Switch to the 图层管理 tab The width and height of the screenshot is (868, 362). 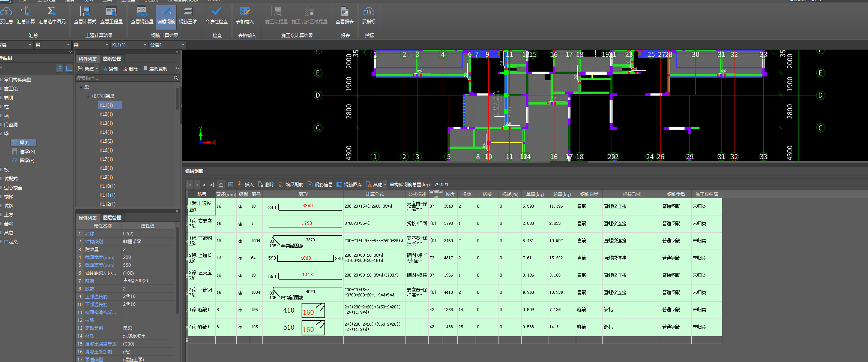pos(112,218)
